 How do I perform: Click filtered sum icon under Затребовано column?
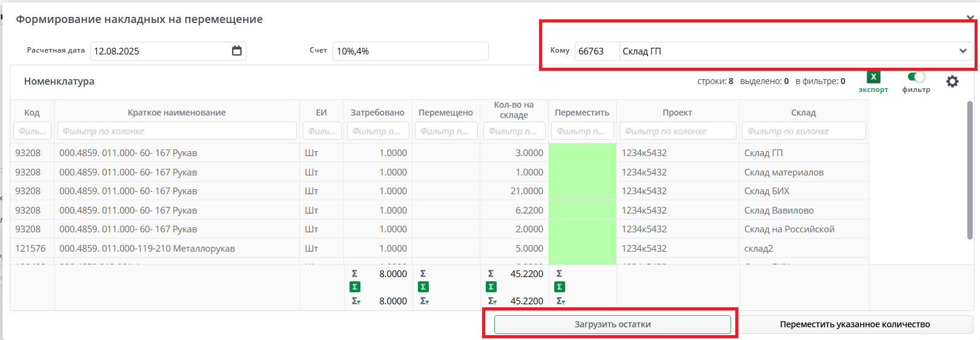pos(356,301)
